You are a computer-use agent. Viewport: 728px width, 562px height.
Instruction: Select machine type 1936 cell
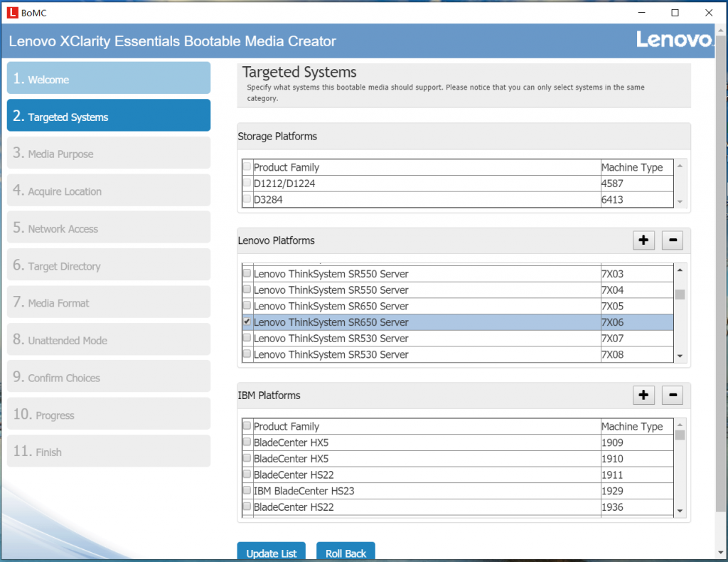[637, 507]
